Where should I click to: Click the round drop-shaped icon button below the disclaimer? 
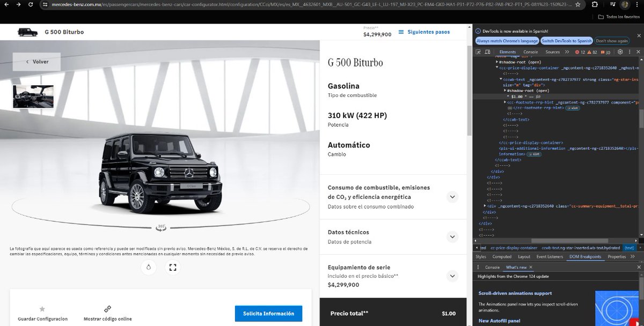coord(149,267)
